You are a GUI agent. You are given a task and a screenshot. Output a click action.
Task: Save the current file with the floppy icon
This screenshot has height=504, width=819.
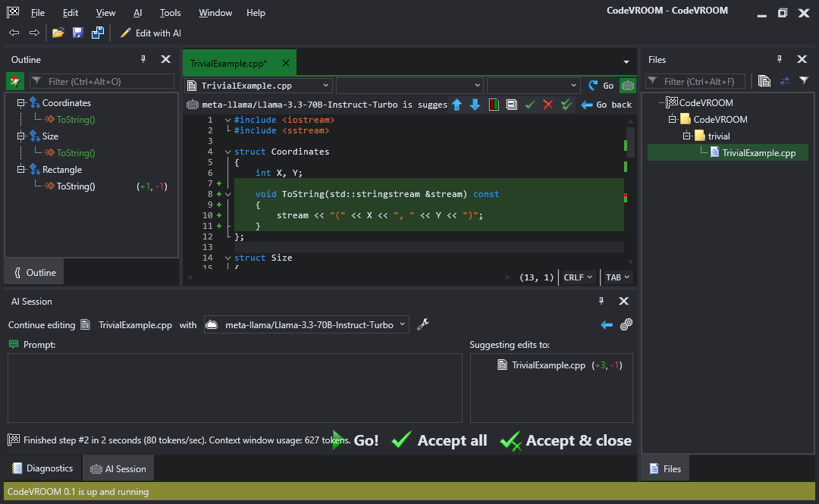pyautogui.click(x=78, y=33)
